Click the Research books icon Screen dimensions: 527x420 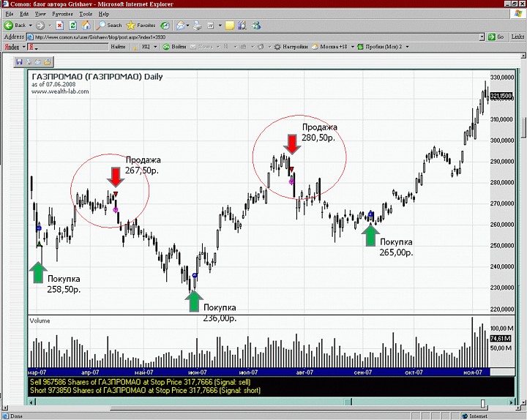pos(242,26)
